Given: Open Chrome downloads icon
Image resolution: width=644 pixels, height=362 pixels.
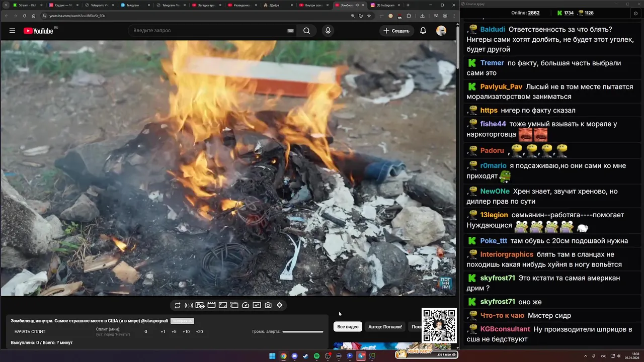Looking at the screenshot, I should point(422,16).
